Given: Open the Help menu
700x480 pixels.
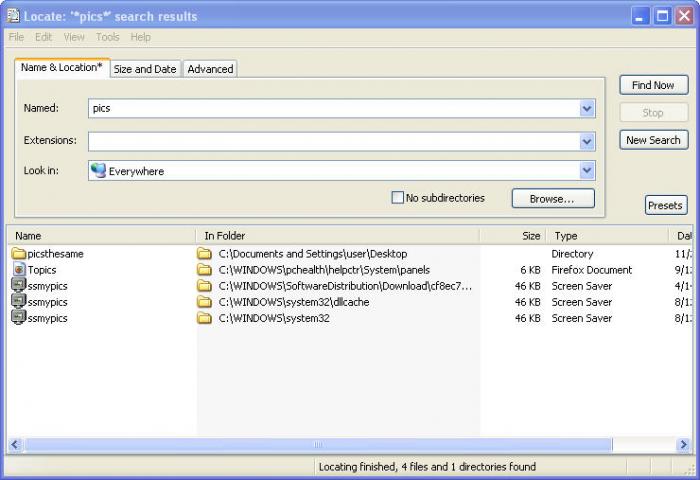Looking at the screenshot, I should pos(140,37).
